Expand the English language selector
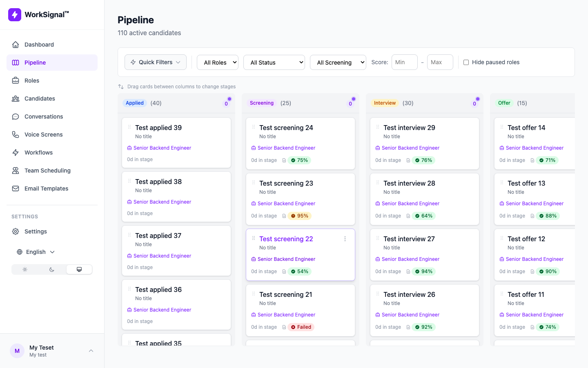The height and width of the screenshot is (368, 588). (36, 252)
